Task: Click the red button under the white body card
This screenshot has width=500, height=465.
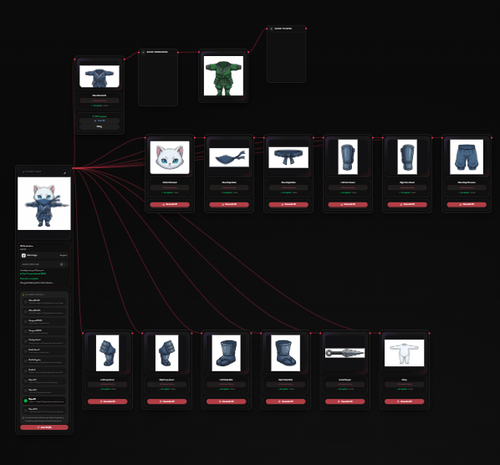Action: (404, 401)
